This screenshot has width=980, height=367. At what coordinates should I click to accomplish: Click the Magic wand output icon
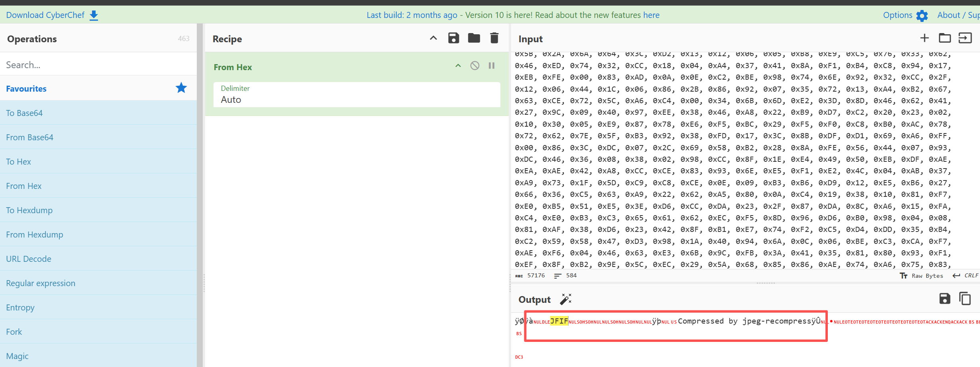[x=566, y=299]
